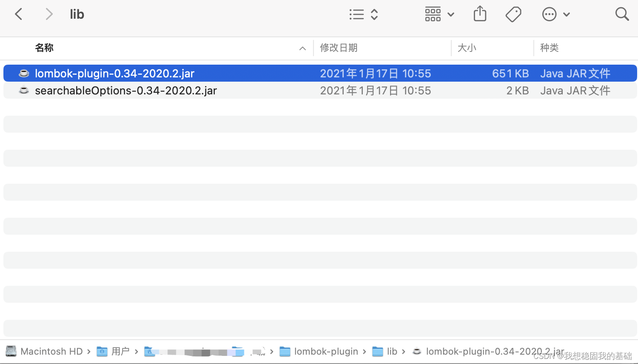The width and height of the screenshot is (638, 364).
Task: Go forward with the right chevron
Action: tap(49, 14)
